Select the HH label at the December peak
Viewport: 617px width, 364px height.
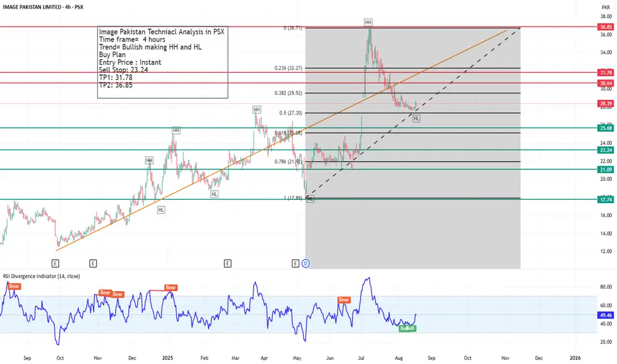pyautogui.click(x=149, y=161)
